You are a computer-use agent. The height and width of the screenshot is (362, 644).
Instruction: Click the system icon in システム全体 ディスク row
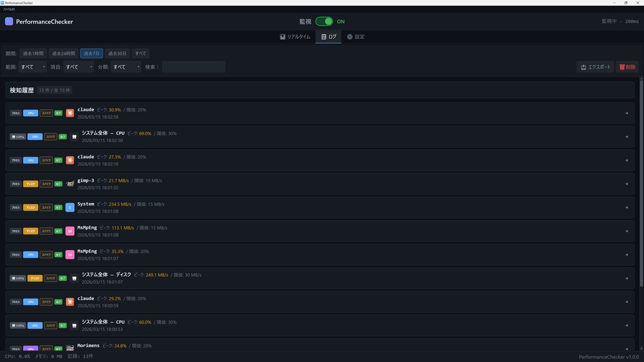tap(74, 278)
